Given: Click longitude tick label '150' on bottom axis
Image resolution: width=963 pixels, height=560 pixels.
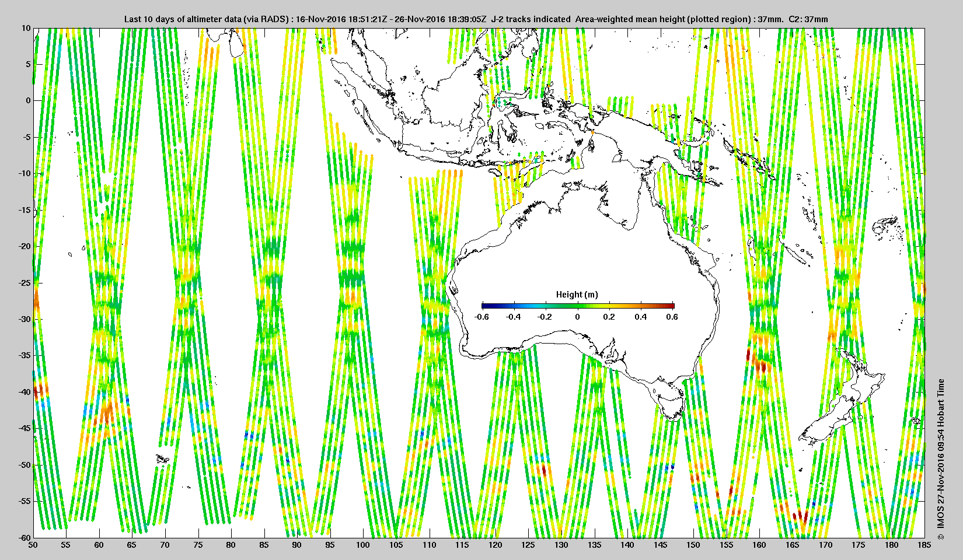Looking at the screenshot, I should [693, 545].
